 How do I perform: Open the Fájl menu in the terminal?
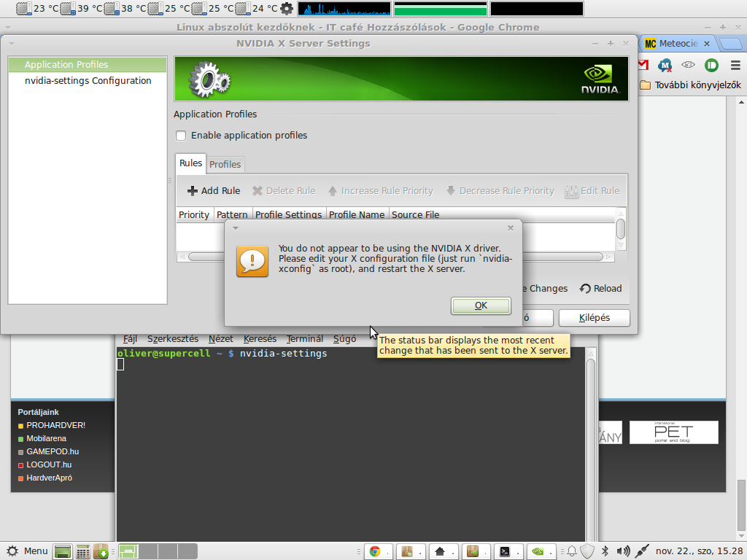[x=130, y=338]
